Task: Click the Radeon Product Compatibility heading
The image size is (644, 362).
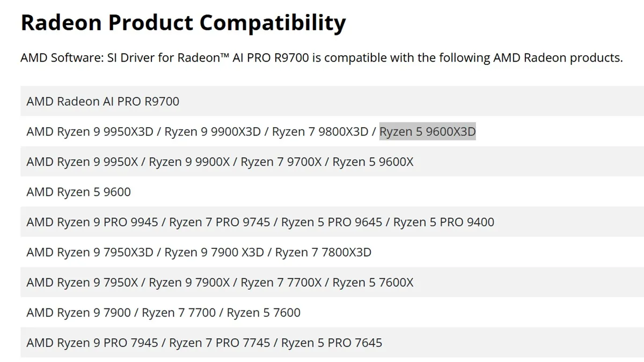Action: pyautogui.click(x=183, y=23)
